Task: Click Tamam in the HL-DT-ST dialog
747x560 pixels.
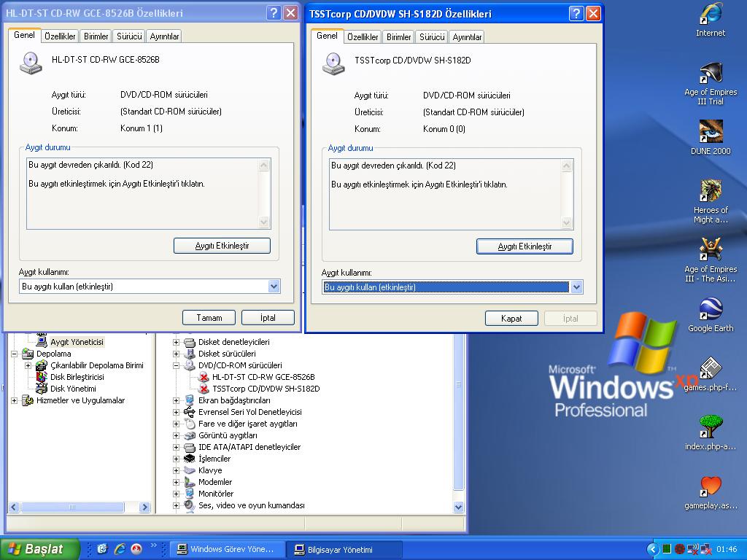Action: coord(209,318)
